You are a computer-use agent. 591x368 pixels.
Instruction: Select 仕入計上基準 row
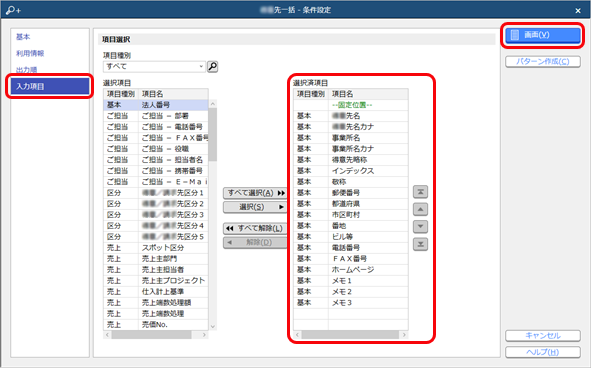(x=156, y=291)
